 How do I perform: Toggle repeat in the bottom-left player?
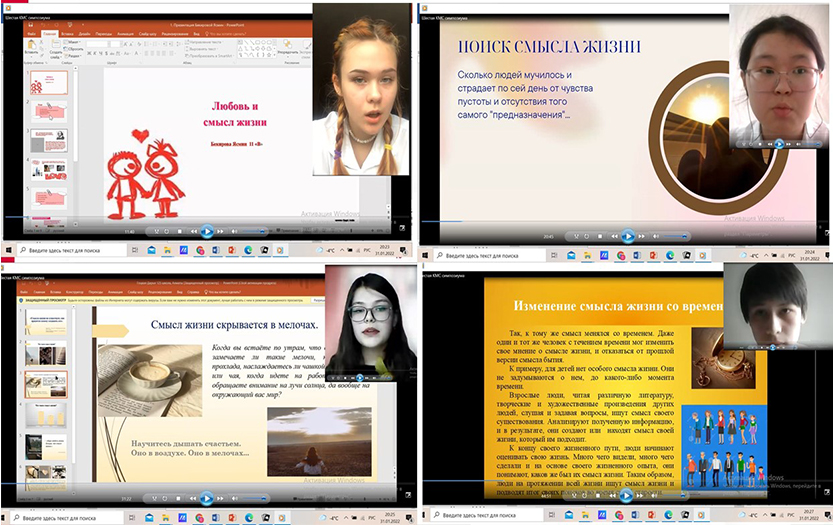[x=167, y=497]
